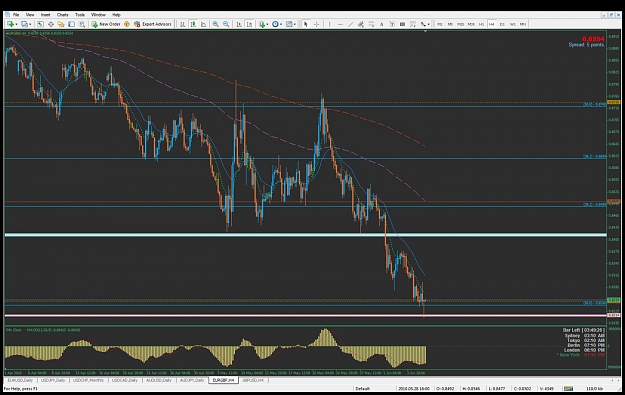Open the Periods clock icon
Viewport: 625px width, 395px height.
tap(275, 24)
